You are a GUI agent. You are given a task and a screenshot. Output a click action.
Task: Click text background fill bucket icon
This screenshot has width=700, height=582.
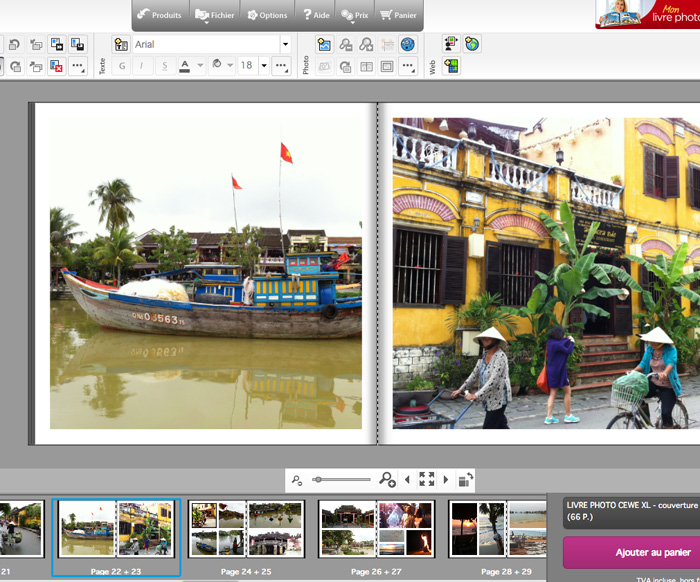[x=217, y=65]
